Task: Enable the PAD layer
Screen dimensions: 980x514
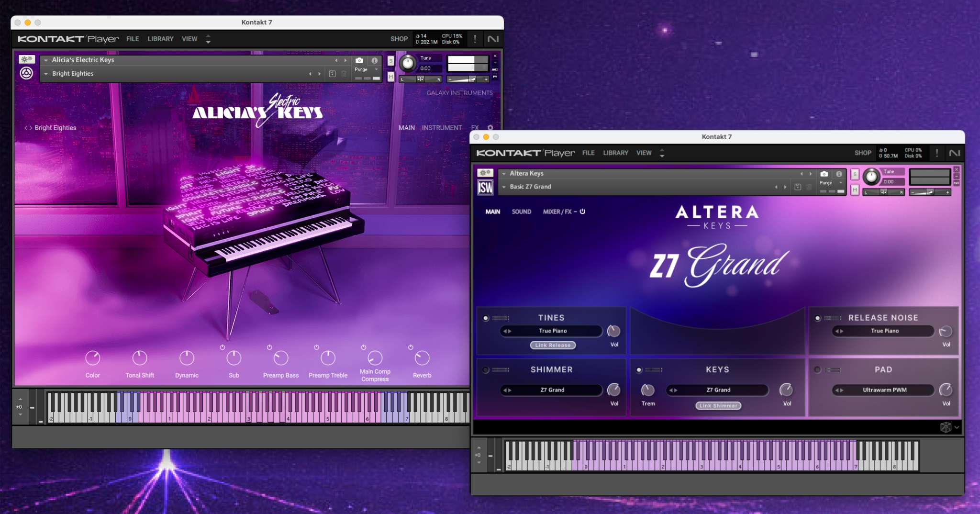Action: click(x=817, y=369)
